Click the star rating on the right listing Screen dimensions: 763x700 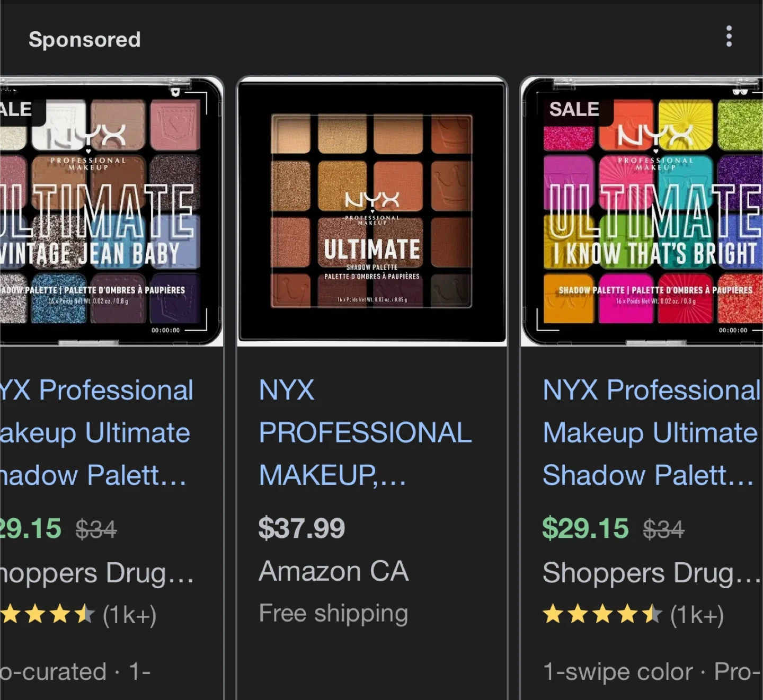pos(602,615)
